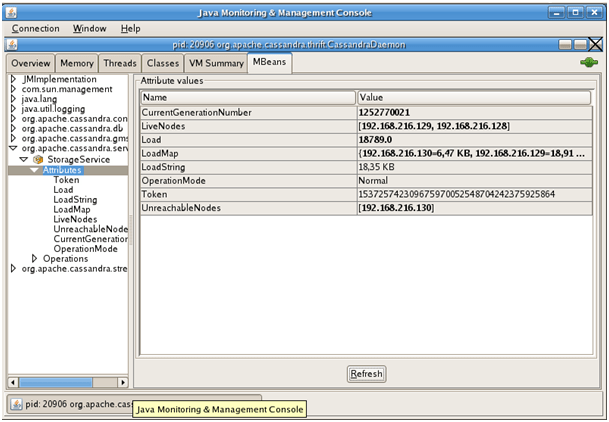Select the LoadMap attribute in the tree
609x422 pixels.
pyautogui.click(x=71, y=209)
